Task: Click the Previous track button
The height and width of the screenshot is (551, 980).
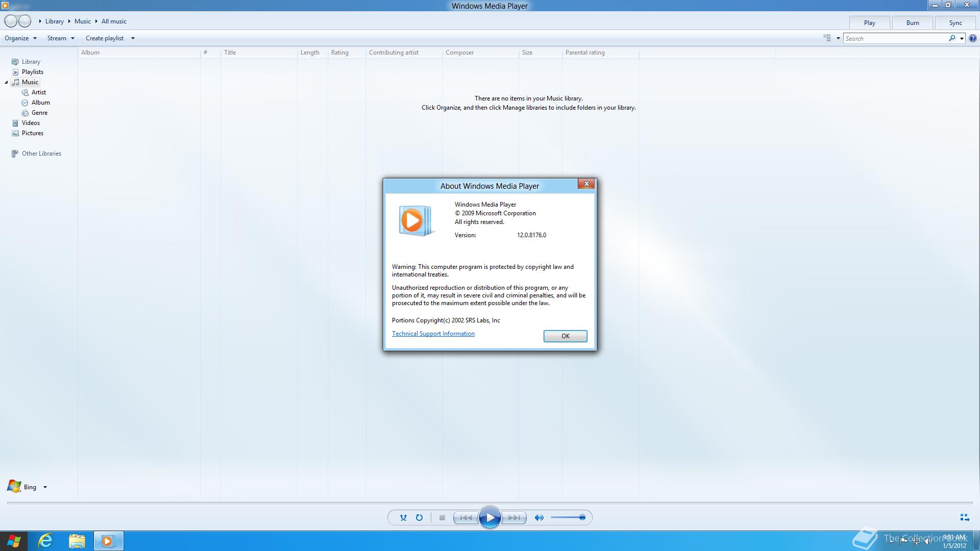Action: [x=466, y=517]
